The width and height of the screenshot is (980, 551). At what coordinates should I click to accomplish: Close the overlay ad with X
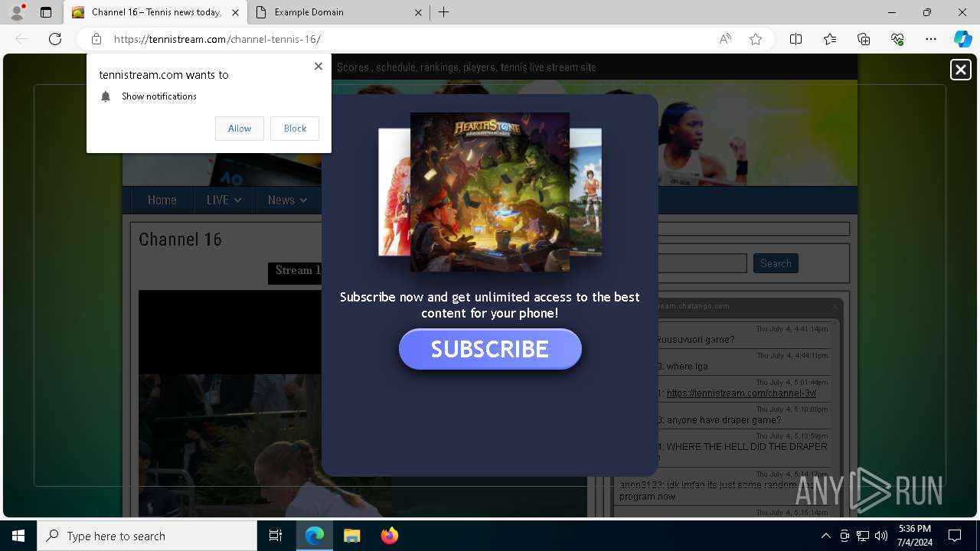click(x=960, y=70)
